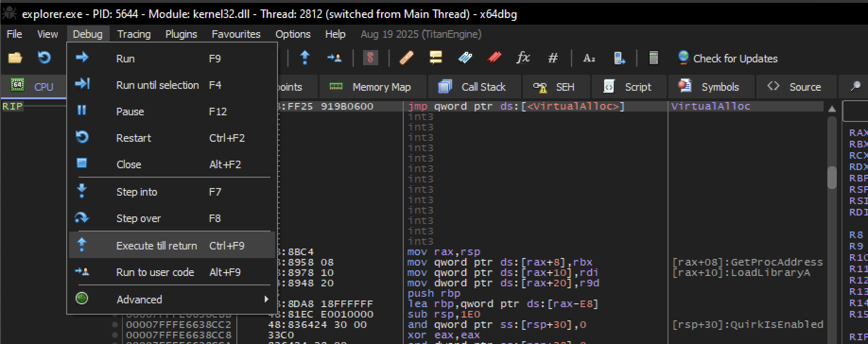The width and height of the screenshot is (868, 344).
Task: Toggle breakpoint dot beside address 00007FFE6638CC8
Action: (115, 335)
